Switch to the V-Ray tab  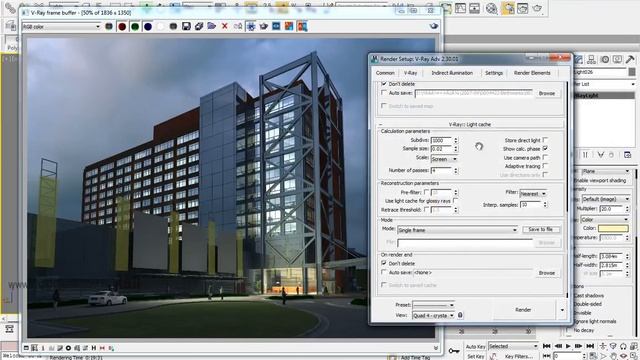click(410, 73)
